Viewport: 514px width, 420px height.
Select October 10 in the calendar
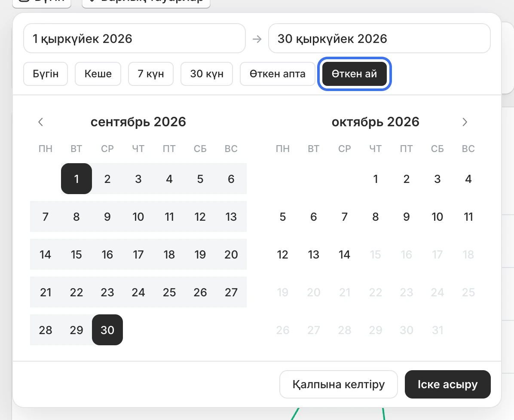pyautogui.click(x=438, y=216)
